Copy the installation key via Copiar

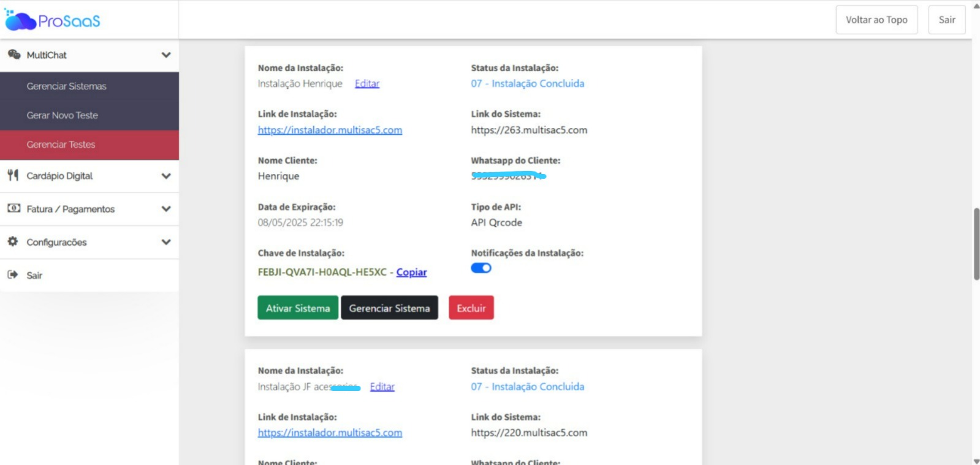pos(411,272)
